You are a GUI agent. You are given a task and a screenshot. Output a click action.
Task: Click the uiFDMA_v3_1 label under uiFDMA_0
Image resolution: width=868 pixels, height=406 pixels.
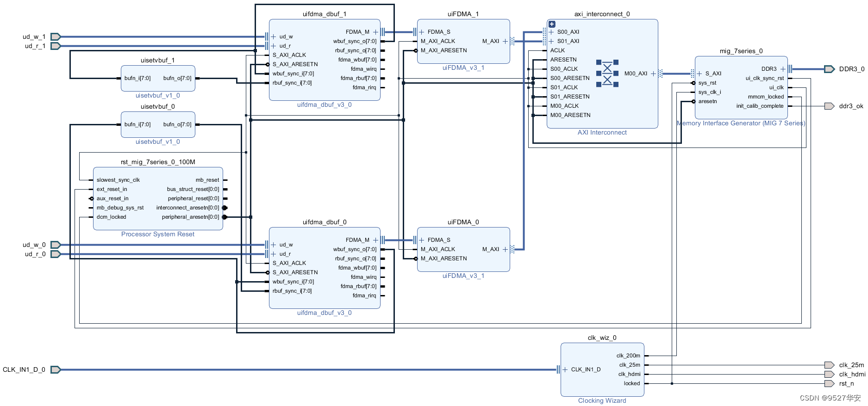[463, 276]
